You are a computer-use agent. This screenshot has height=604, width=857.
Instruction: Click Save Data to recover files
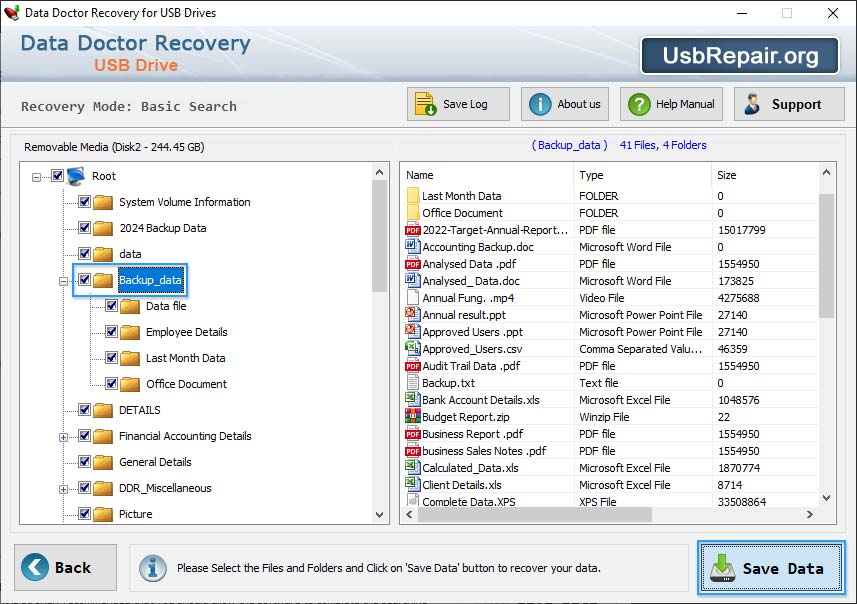click(771, 568)
